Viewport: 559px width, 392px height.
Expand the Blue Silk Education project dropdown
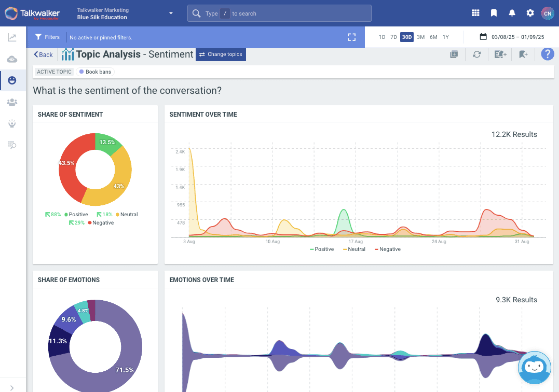click(x=171, y=13)
